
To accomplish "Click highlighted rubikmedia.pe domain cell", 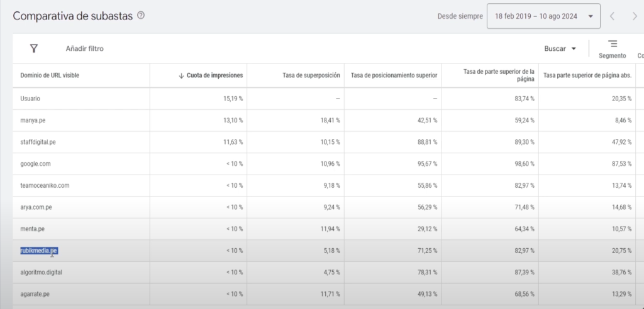I will (39, 251).
